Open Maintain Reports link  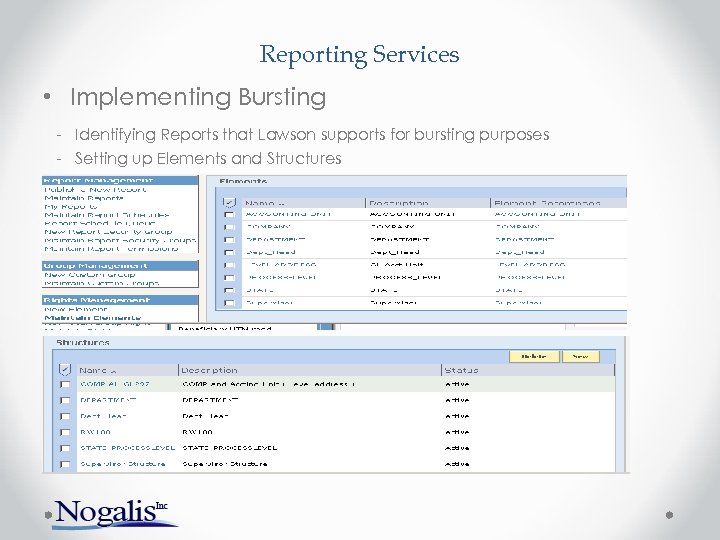tap(84, 198)
